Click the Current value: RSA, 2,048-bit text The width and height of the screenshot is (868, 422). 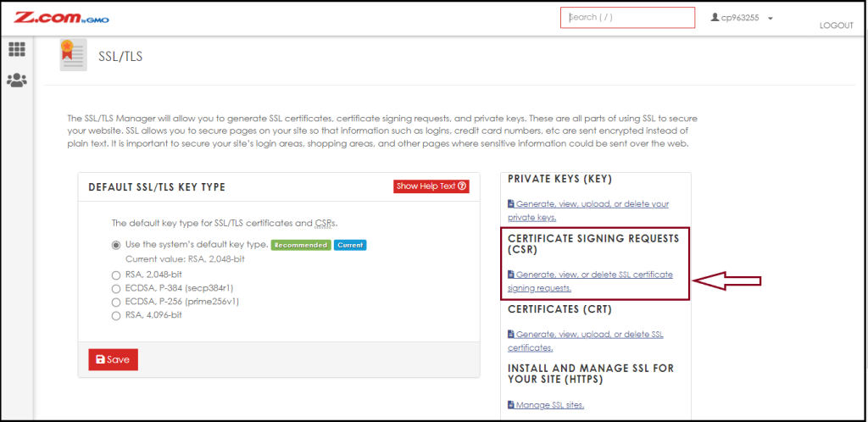[x=185, y=258]
